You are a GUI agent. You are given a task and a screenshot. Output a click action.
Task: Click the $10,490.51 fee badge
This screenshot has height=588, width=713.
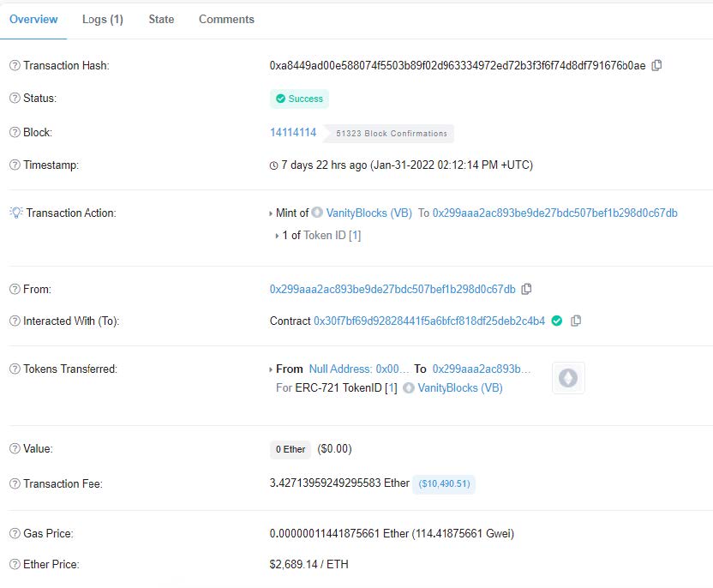[x=444, y=484]
